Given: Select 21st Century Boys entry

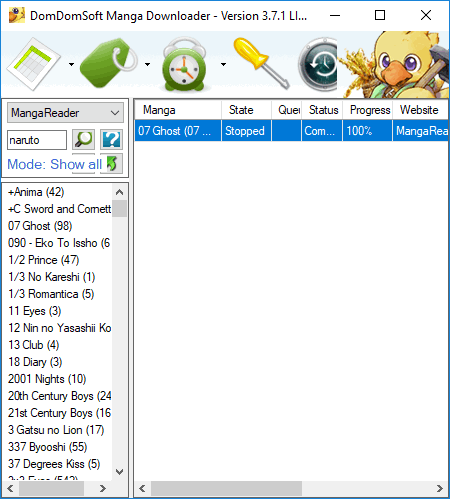Looking at the screenshot, I should 59,413.
